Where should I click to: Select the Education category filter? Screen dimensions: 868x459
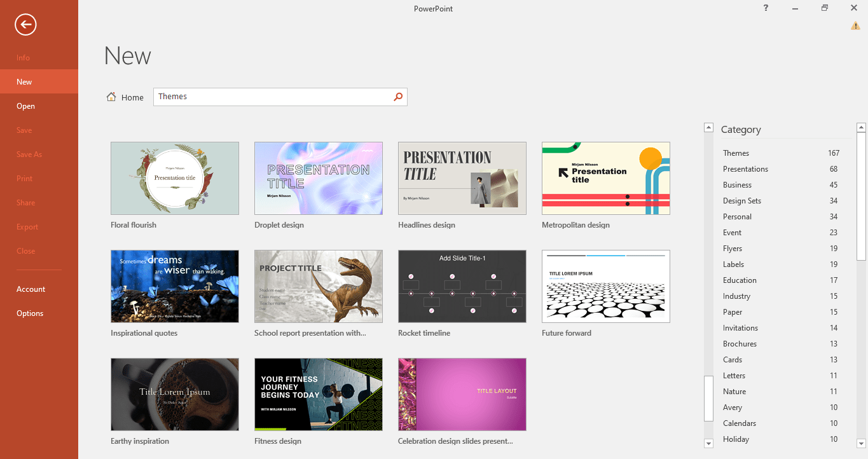pos(740,280)
